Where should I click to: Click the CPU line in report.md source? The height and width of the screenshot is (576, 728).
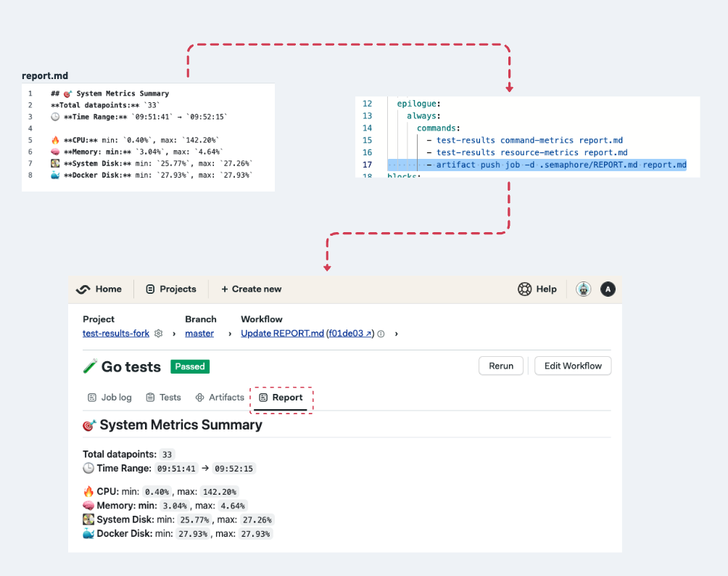point(135,140)
